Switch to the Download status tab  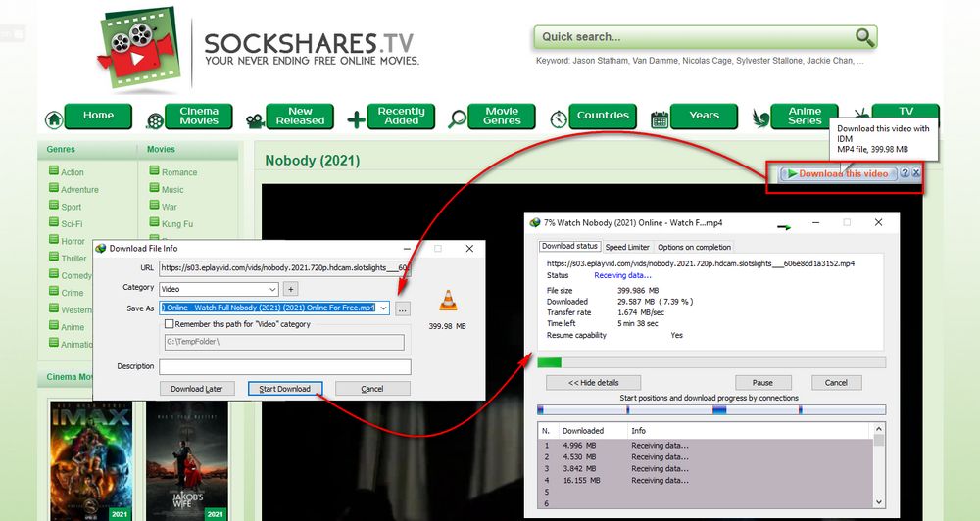coord(569,246)
